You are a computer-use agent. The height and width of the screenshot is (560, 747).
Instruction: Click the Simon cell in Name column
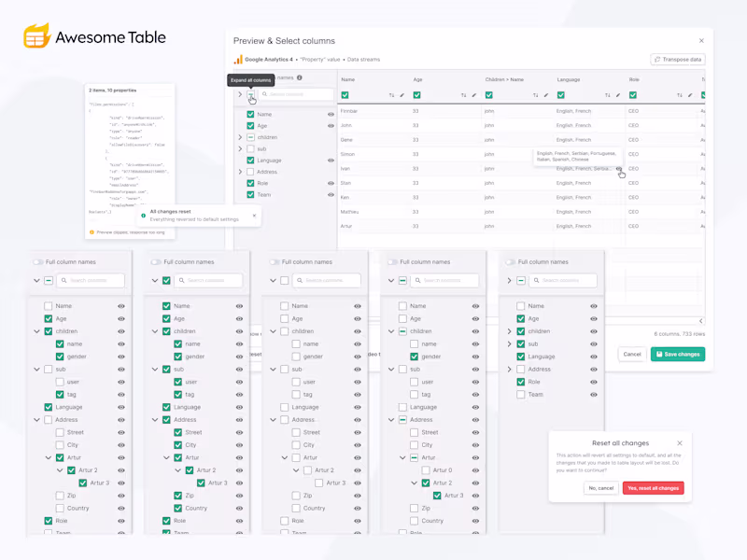[x=347, y=154]
